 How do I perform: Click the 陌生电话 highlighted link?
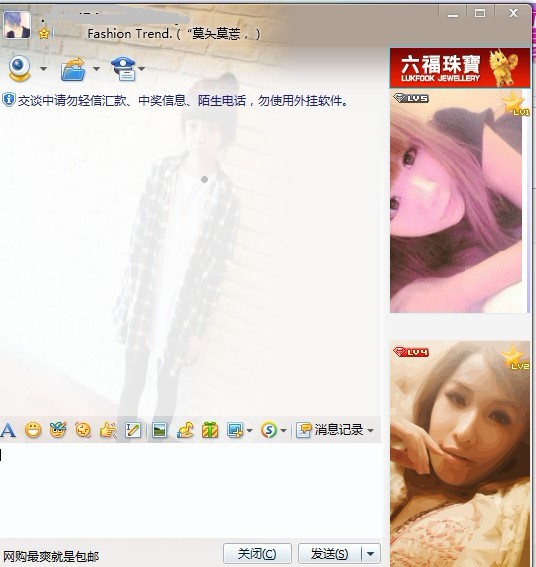(x=222, y=101)
